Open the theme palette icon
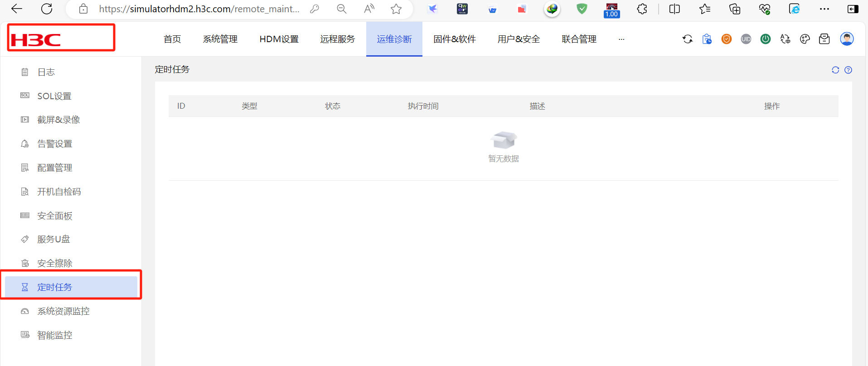Image resolution: width=868 pixels, height=366 pixels. (805, 39)
